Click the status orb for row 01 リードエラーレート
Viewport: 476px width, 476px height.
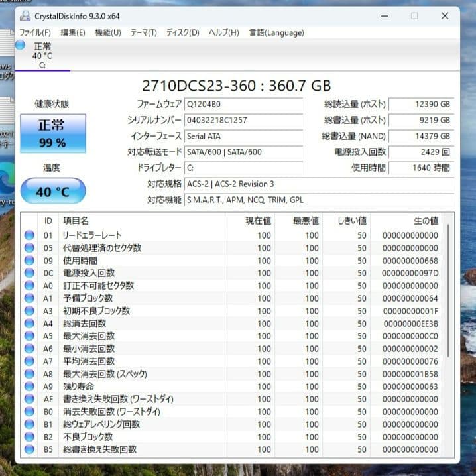pos(29,235)
